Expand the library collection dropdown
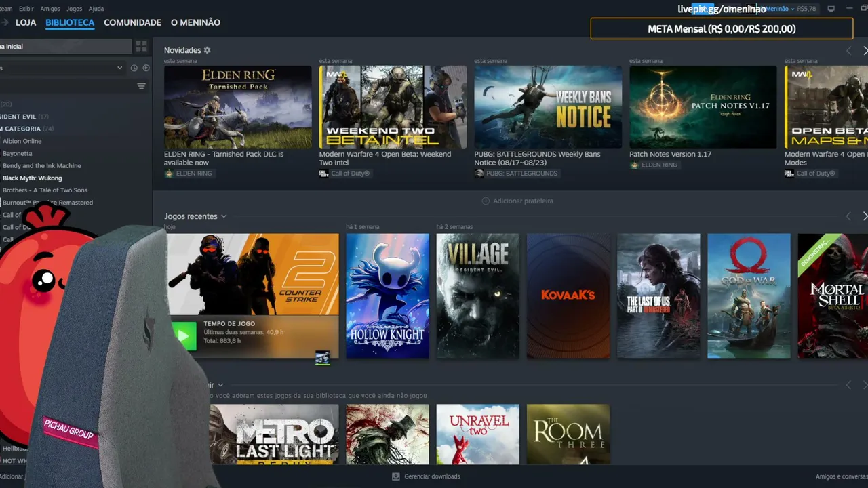 pyautogui.click(x=119, y=68)
